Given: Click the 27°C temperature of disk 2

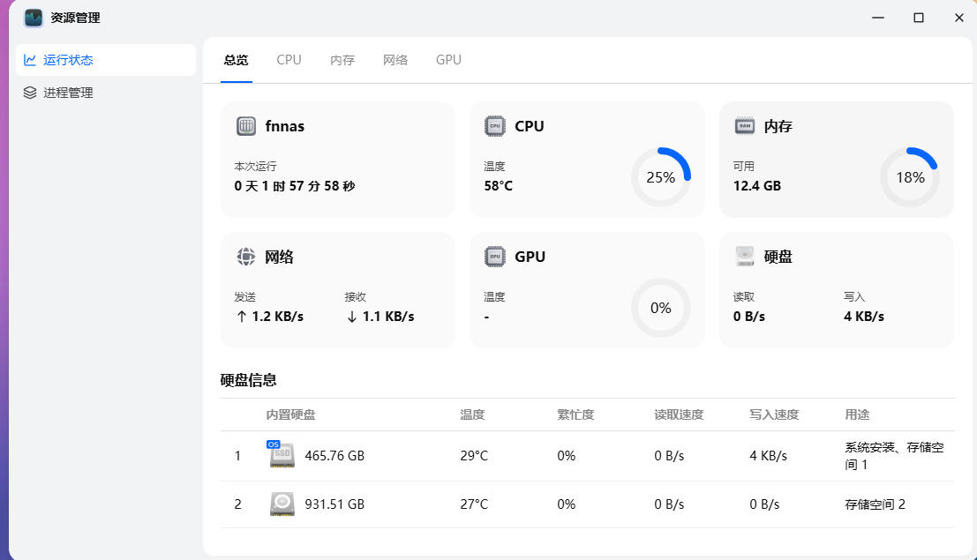Looking at the screenshot, I should 474,504.
